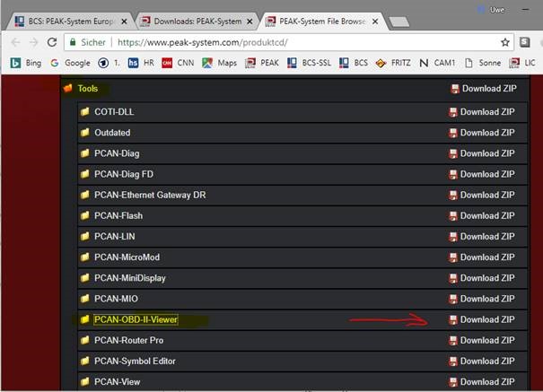Click the PCAN-View folder icon
The width and height of the screenshot is (543, 392).
[x=85, y=381]
